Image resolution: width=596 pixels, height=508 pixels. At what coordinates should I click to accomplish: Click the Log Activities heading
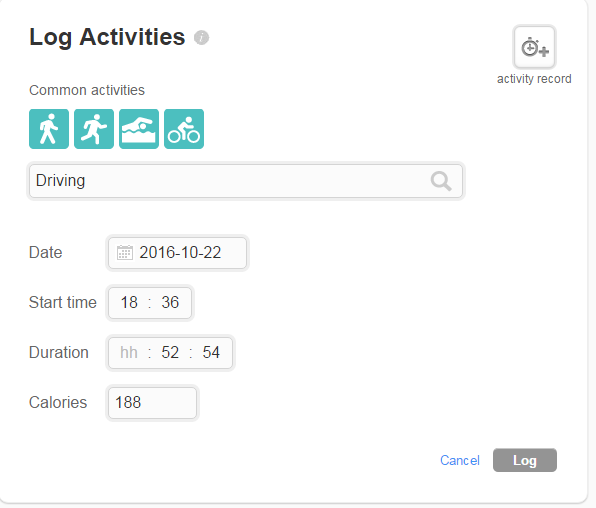coord(107,37)
